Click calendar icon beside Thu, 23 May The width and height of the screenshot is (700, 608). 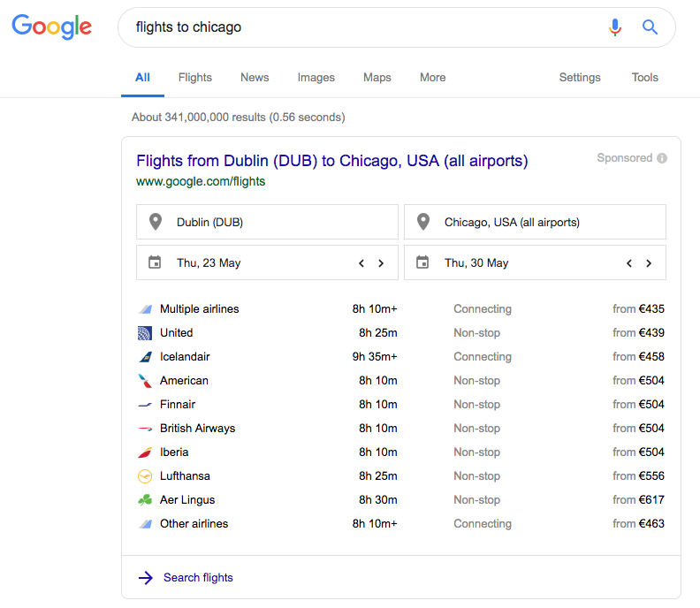[x=155, y=262]
